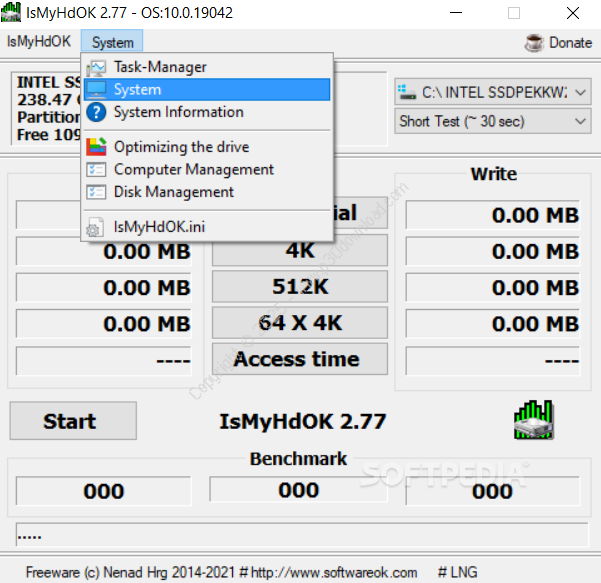Close the open System menu
The height and width of the screenshot is (583, 601).
[x=112, y=42]
